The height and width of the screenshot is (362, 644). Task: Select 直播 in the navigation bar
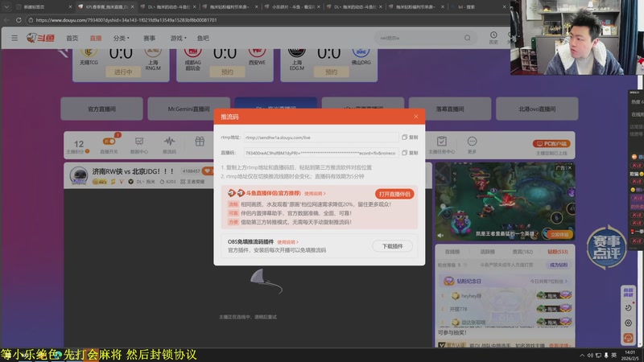[x=96, y=38]
